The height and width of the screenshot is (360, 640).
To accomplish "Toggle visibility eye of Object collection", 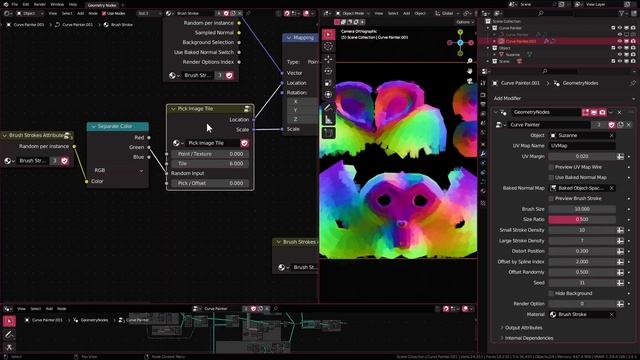I will 620,48.
